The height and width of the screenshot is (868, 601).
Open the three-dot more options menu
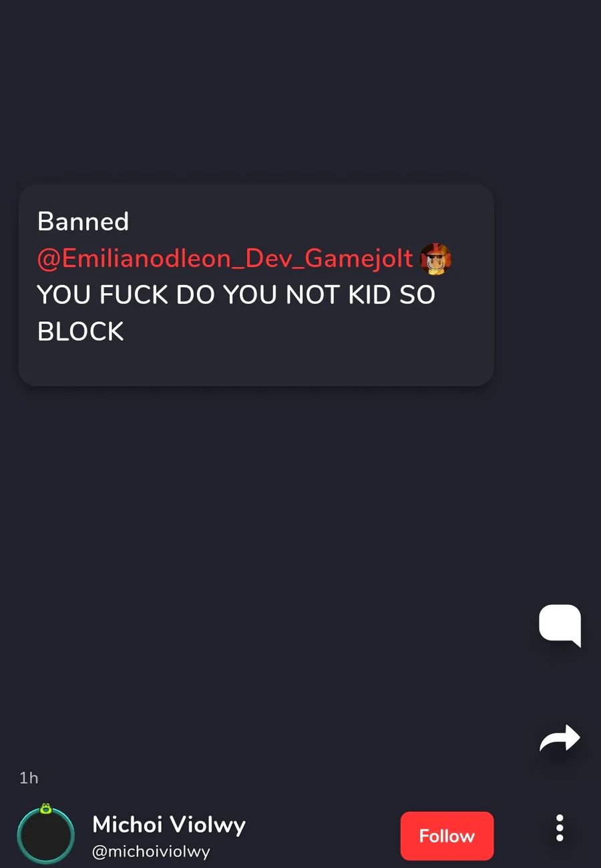pos(560,828)
